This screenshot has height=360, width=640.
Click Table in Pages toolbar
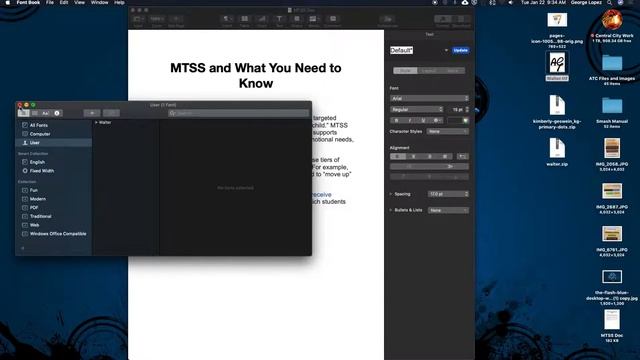point(244,20)
